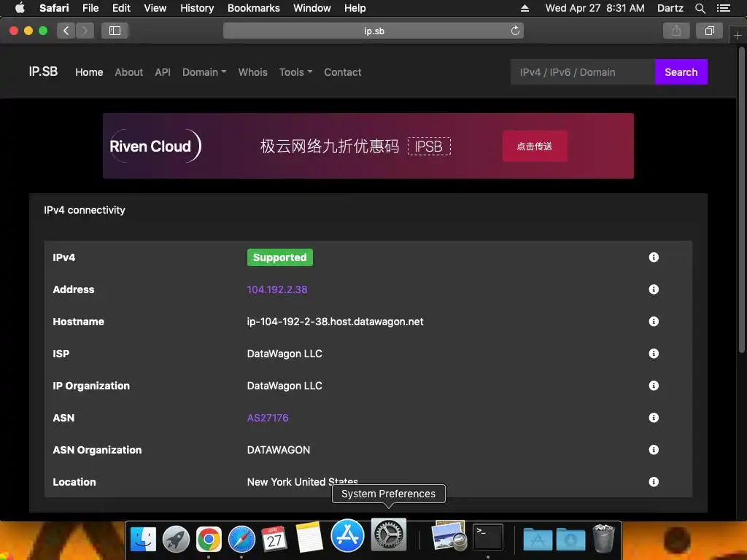Click the Dartz user name in the menu bar
Screen dimensions: 747x560
click(670, 8)
